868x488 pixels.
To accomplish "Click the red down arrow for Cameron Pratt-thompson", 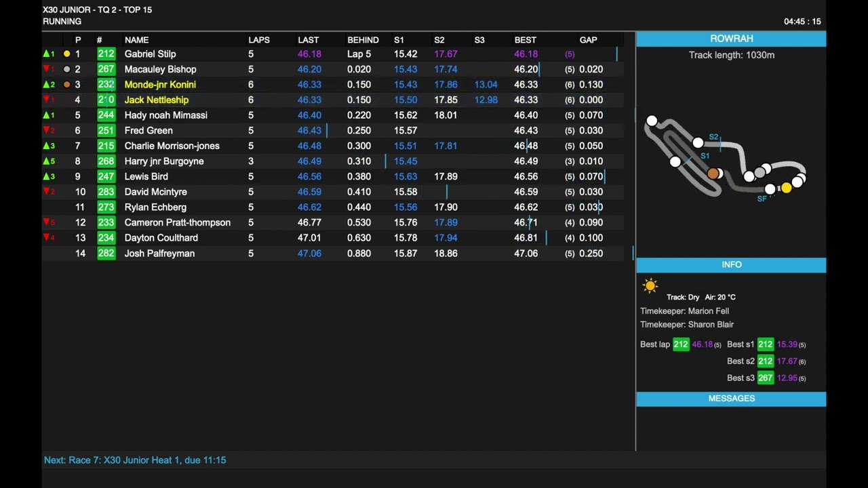I will (x=47, y=222).
